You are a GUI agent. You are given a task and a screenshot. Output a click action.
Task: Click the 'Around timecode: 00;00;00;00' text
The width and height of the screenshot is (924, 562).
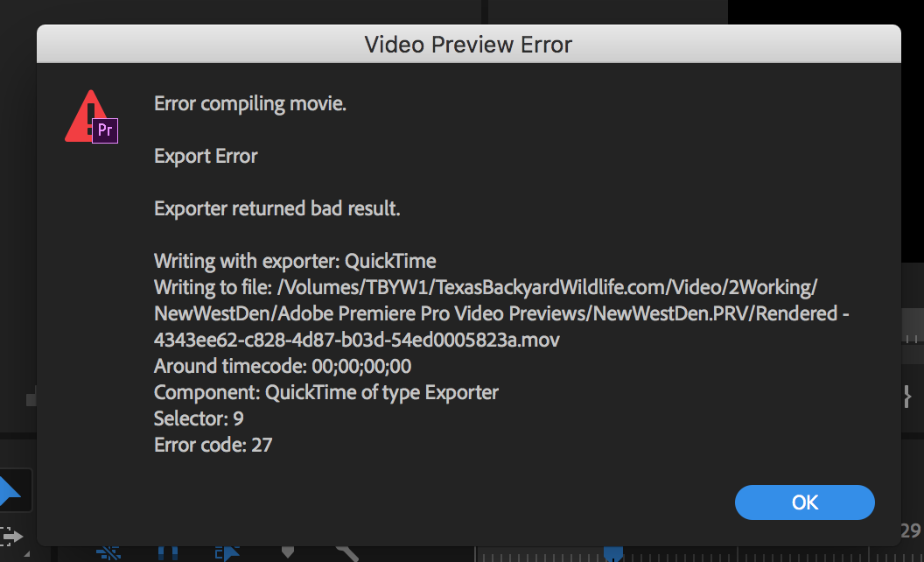tap(283, 366)
